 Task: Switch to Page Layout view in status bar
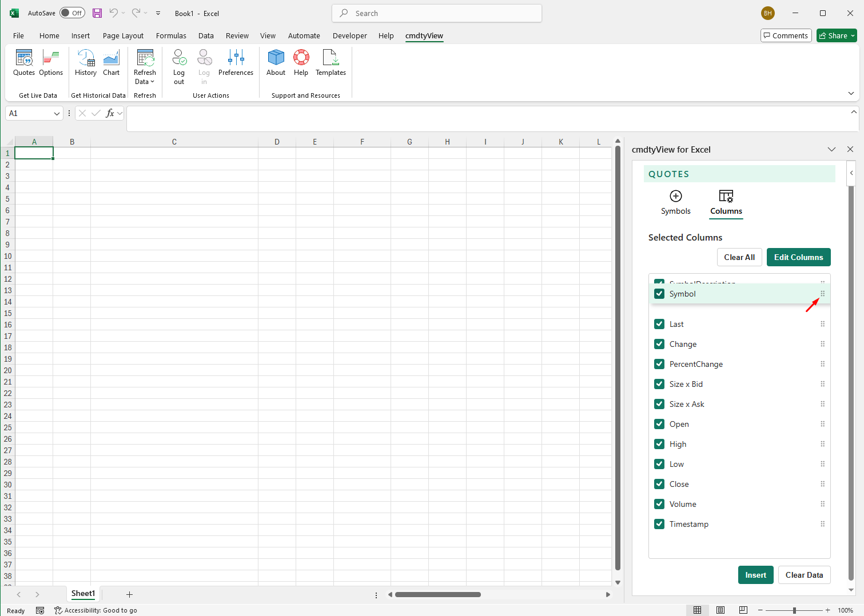[720, 610]
